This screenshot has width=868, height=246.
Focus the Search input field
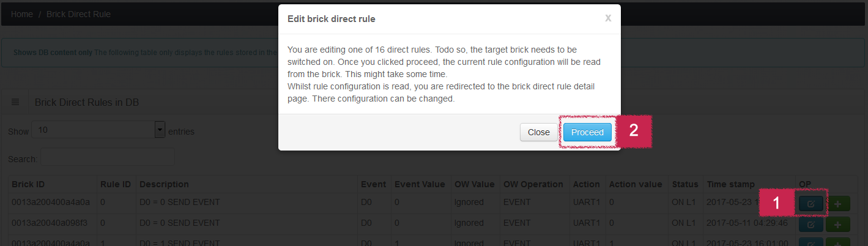click(x=108, y=158)
